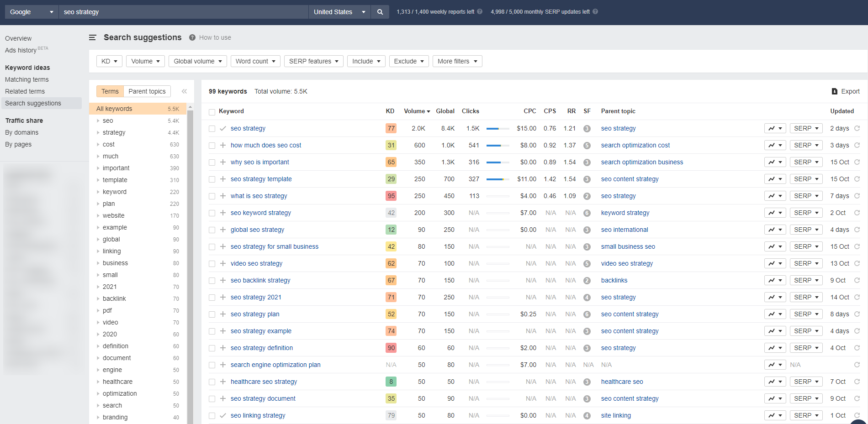868x424 pixels.
Task: Select the All keywords row in terms list
Action: [138, 109]
